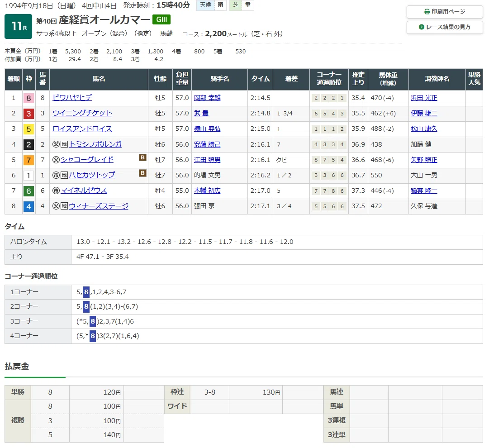The width and height of the screenshot is (489, 448).
Task: Click orange frame 7 badge of シャコーグレイド
Action: click(x=28, y=160)
